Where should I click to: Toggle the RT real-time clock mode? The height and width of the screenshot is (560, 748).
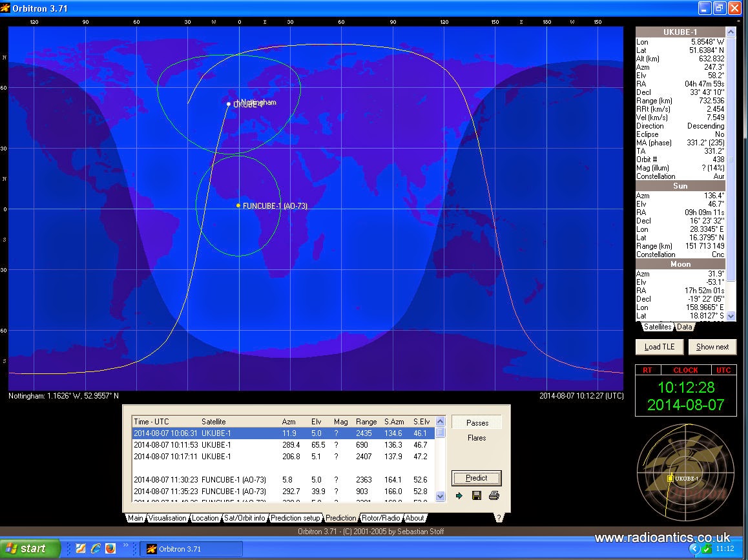click(x=647, y=371)
